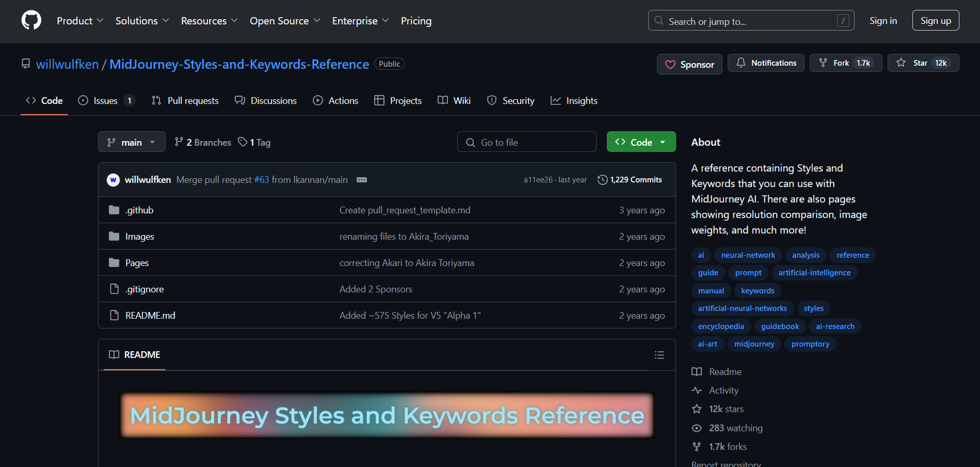Click the analysis topic tag
The height and width of the screenshot is (467, 980).
805,255
